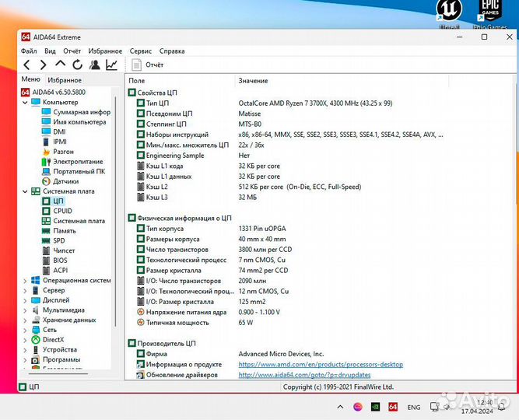Screen dimensions: 519x420
Task: Expand the Хранение данных tree node
Action: (25, 320)
